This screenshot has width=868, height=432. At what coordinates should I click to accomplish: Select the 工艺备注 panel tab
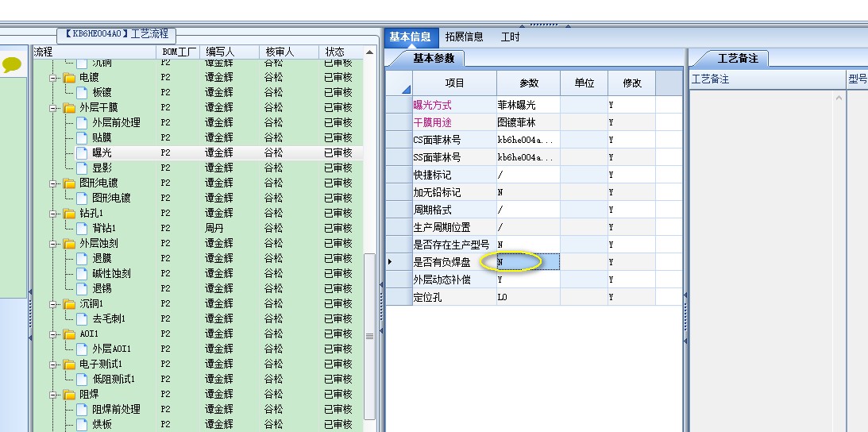click(x=737, y=59)
